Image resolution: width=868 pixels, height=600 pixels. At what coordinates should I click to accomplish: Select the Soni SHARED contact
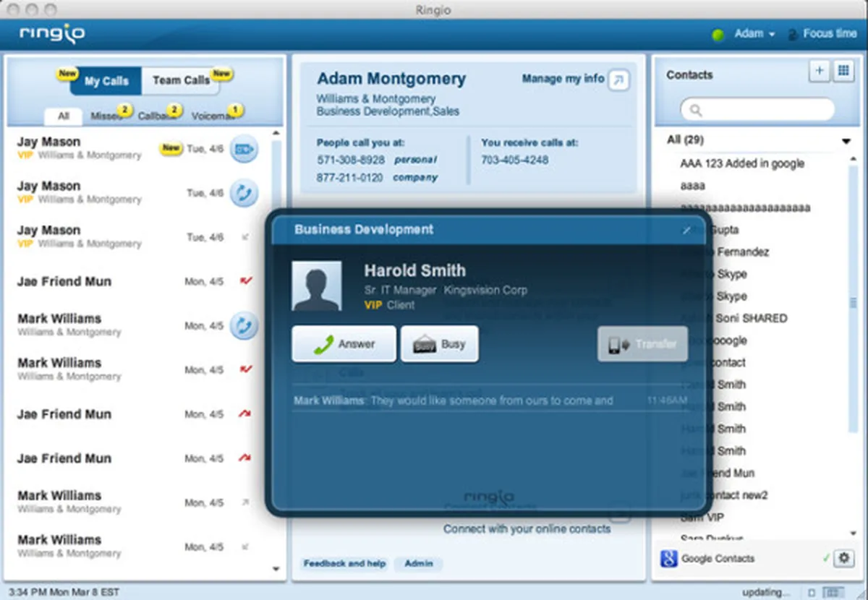733,318
